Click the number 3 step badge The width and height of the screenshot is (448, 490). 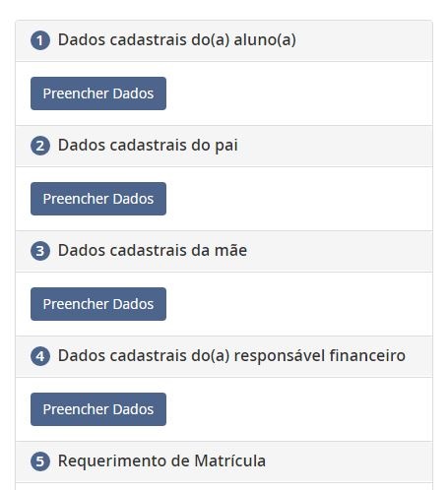click(x=40, y=251)
